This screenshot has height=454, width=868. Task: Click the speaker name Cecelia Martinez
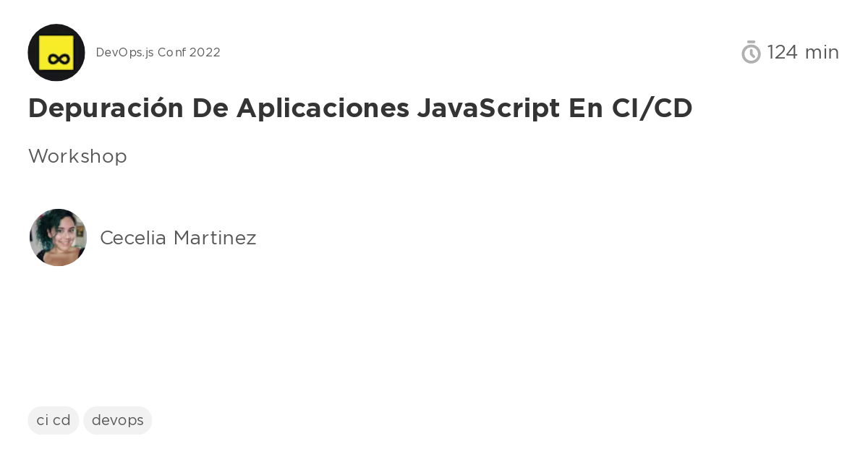(178, 237)
